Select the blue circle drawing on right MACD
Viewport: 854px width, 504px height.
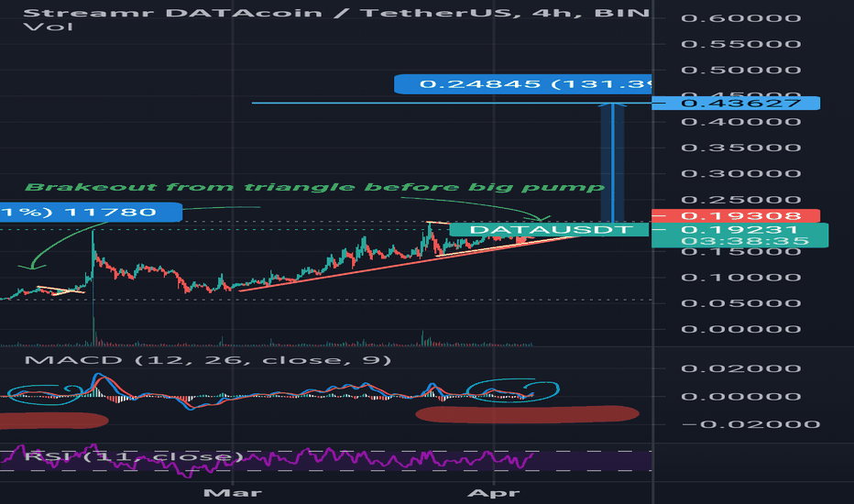512,390
